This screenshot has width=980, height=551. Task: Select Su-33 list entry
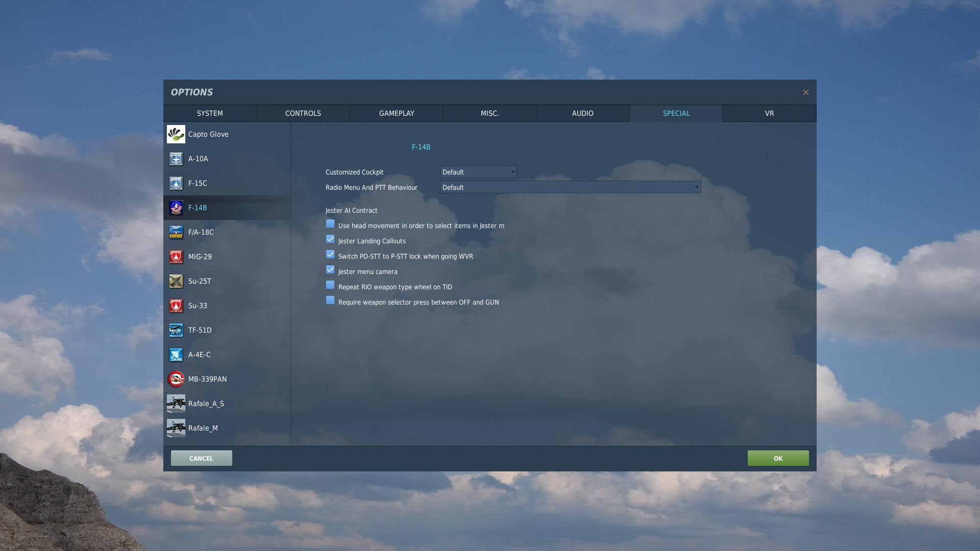click(227, 306)
